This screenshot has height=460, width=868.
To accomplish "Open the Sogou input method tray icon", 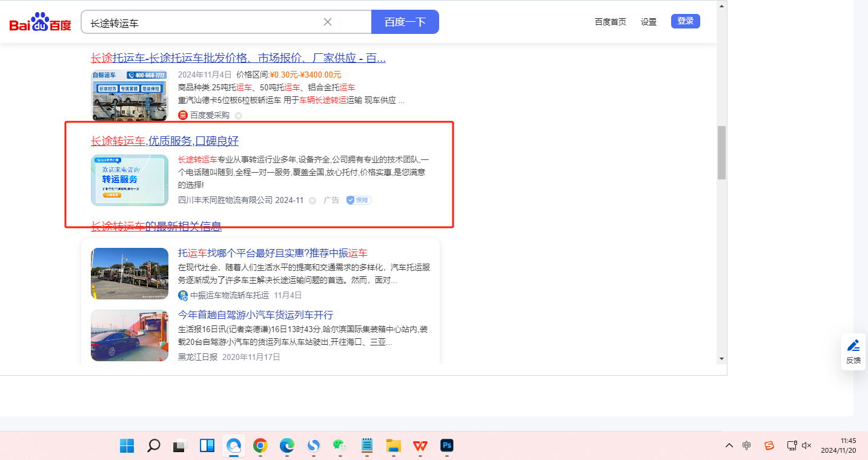I will 769,445.
